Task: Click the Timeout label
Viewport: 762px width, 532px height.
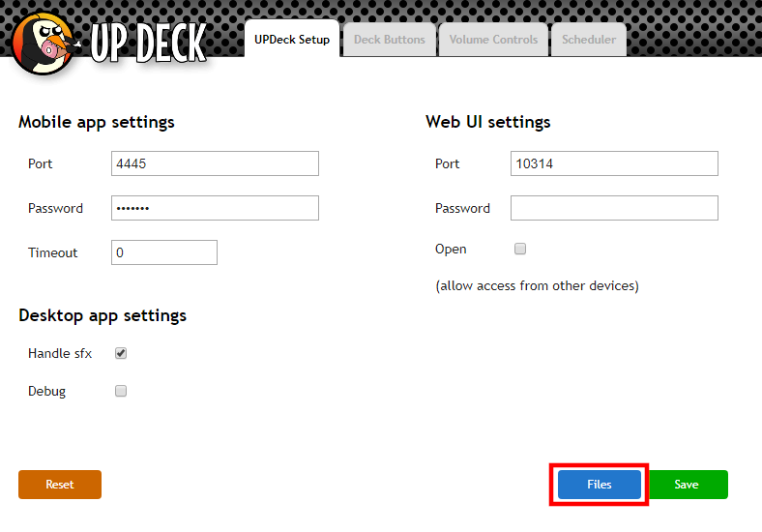Action: pos(52,252)
